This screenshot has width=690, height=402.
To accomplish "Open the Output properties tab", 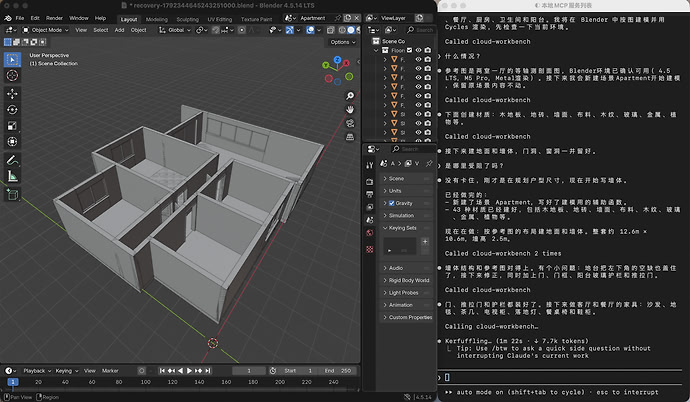I will tap(370, 194).
